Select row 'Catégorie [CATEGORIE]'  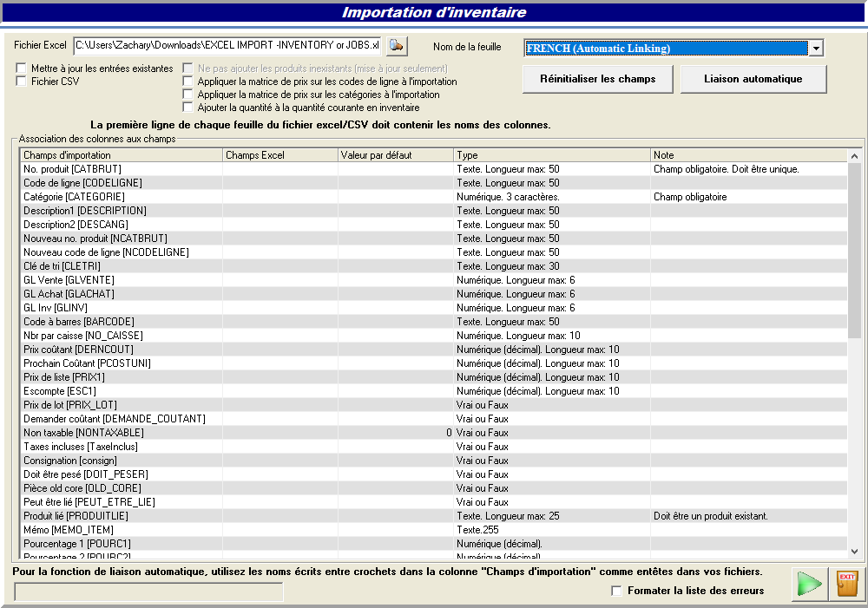pyautogui.click(x=433, y=197)
